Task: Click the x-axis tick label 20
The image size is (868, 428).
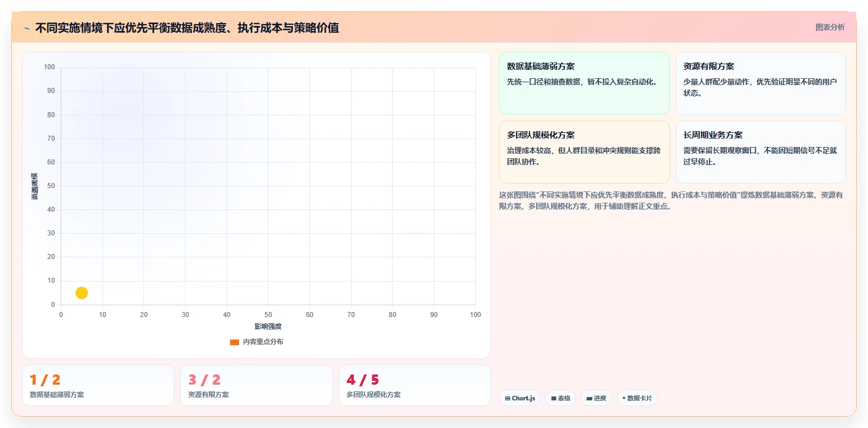Action: [144, 315]
